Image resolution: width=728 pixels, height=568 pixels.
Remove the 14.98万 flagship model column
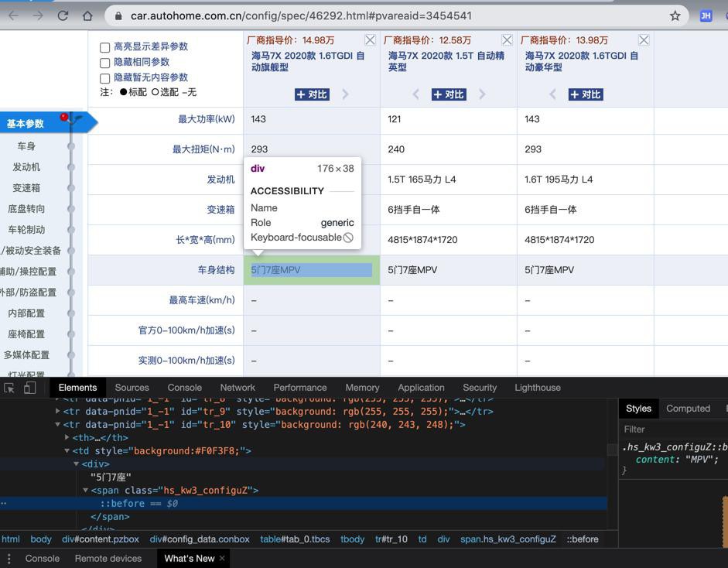coord(370,40)
